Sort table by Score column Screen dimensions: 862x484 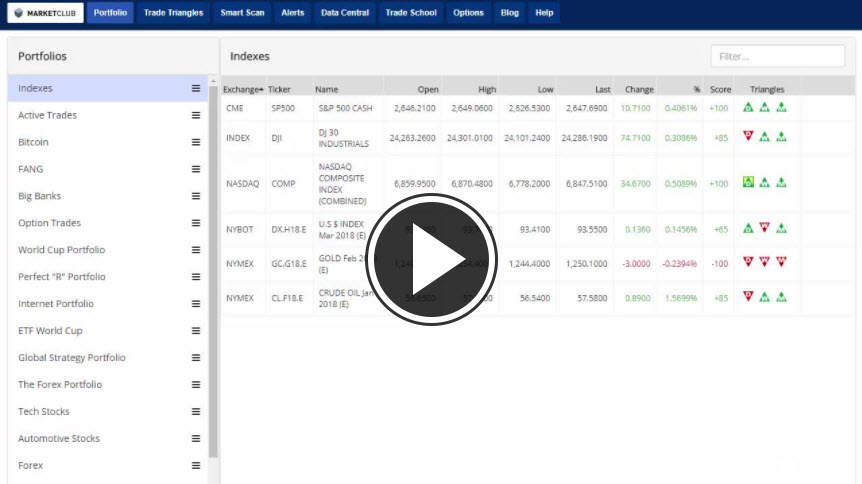720,89
